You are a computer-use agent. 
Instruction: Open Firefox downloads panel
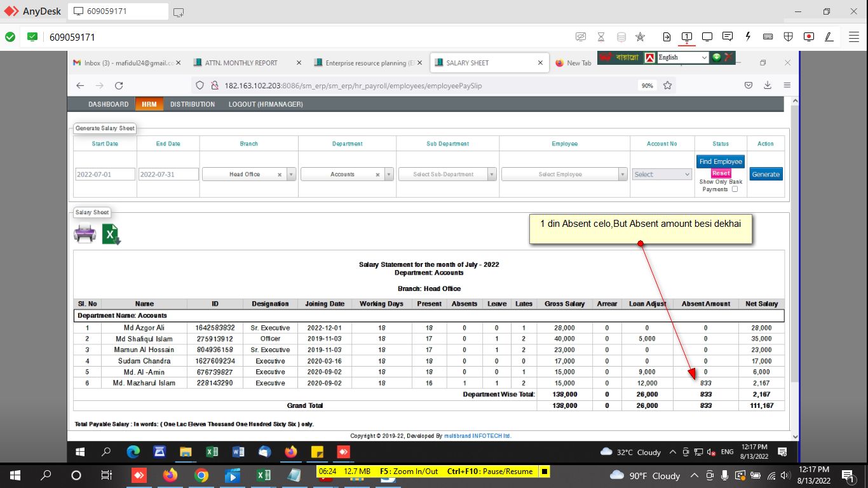tap(768, 85)
